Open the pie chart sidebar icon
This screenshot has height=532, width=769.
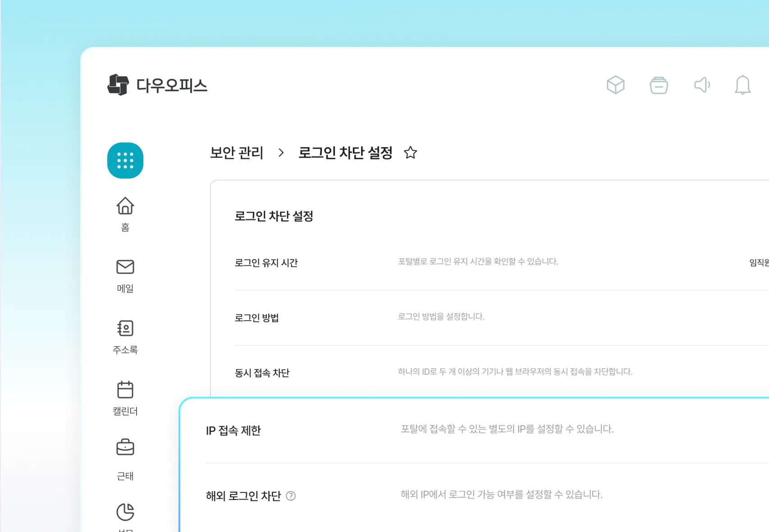(125, 512)
